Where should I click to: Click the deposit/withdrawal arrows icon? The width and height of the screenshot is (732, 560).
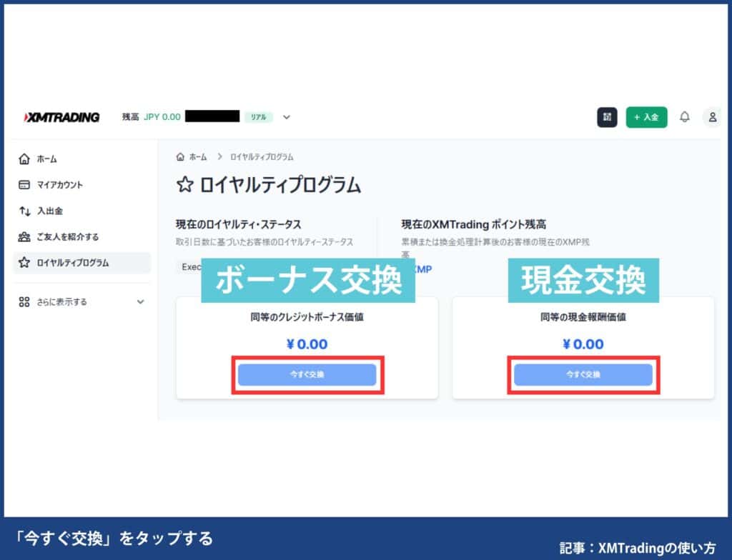coord(24,211)
